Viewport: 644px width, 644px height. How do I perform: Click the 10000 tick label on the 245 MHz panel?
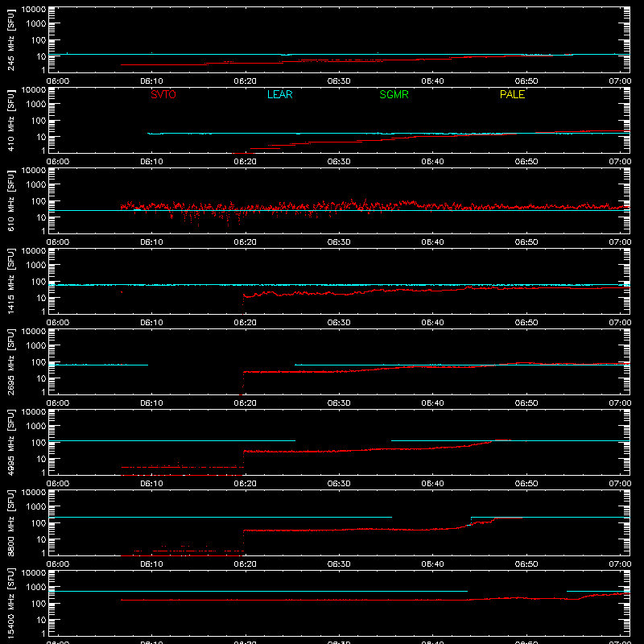tap(34, 10)
